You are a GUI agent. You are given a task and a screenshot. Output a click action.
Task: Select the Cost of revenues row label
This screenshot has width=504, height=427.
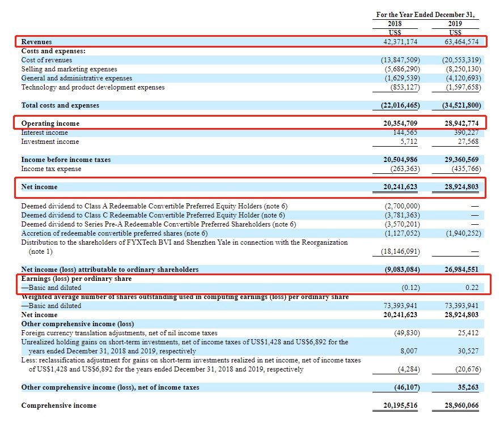point(46,60)
